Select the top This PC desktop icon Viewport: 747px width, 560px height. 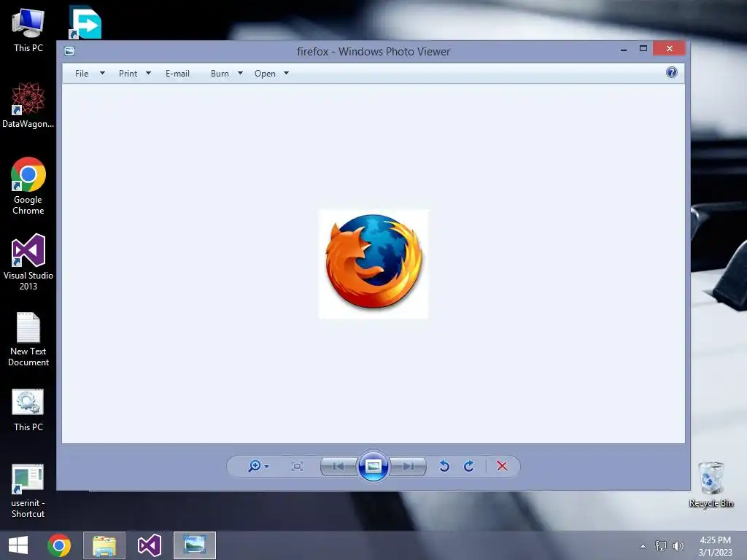pos(28,30)
